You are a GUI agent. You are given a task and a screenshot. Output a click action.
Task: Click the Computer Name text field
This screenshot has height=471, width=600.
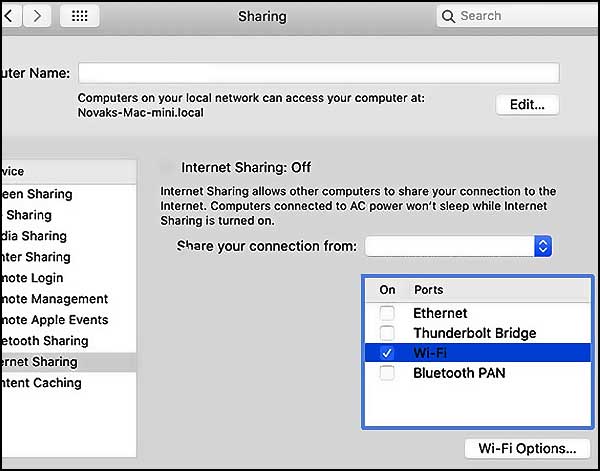(319, 73)
